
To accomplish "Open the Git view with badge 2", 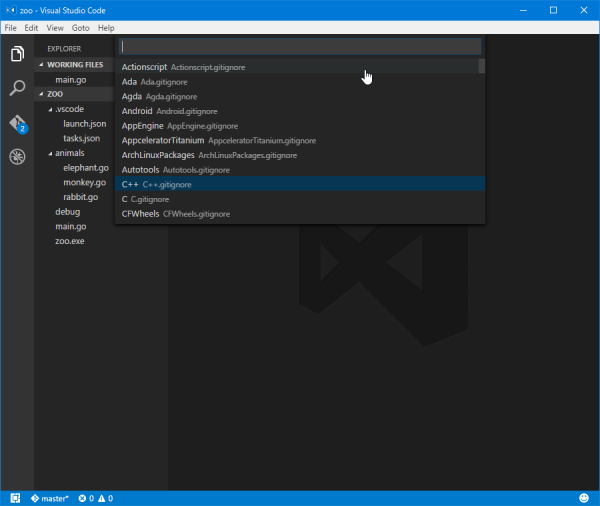I will click(x=18, y=124).
